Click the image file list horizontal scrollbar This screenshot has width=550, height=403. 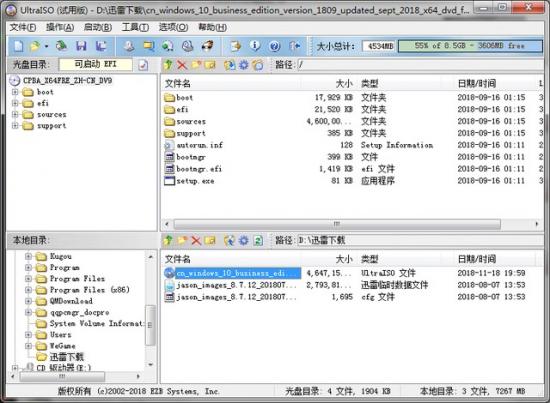point(337,224)
